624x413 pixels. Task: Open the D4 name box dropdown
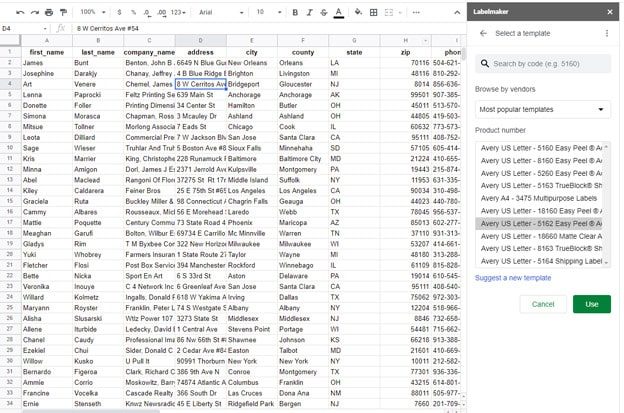pos(45,29)
